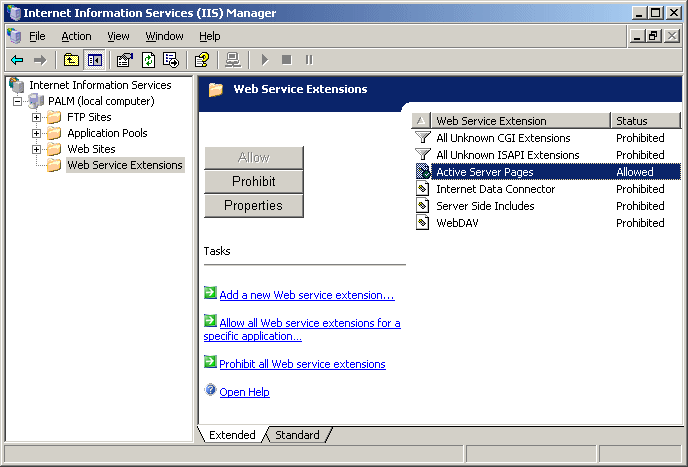The image size is (688, 467).
Task: Click the WebDAV page icon
Action: pos(422,223)
